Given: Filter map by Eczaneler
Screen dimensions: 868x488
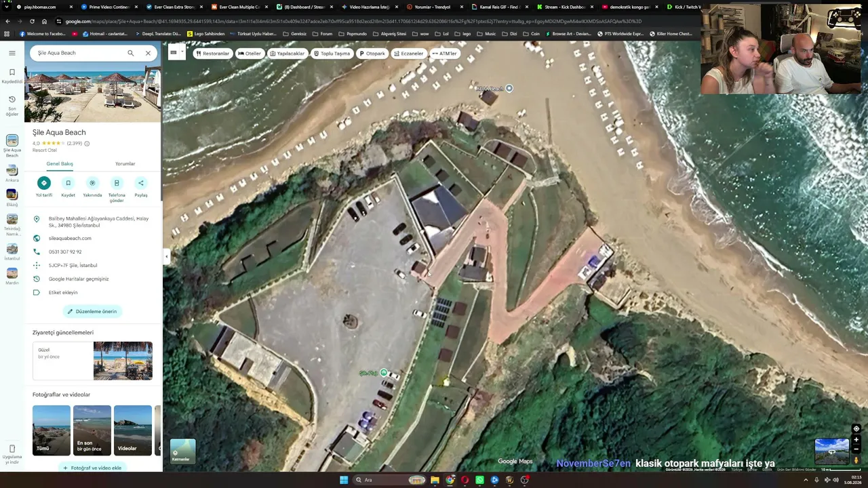Looking at the screenshot, I should coord(409,54).
